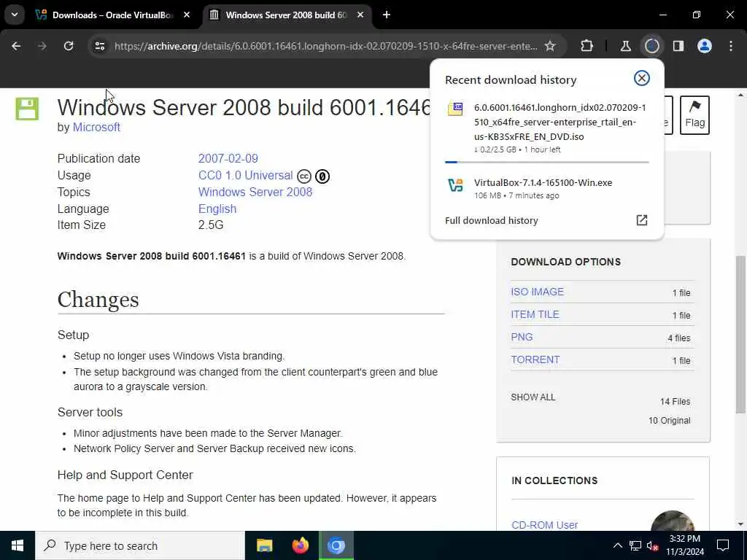Screen dimensions: 747x560
Task: Click the Creative Commons CC icon
Action: [x=304, y=176]
